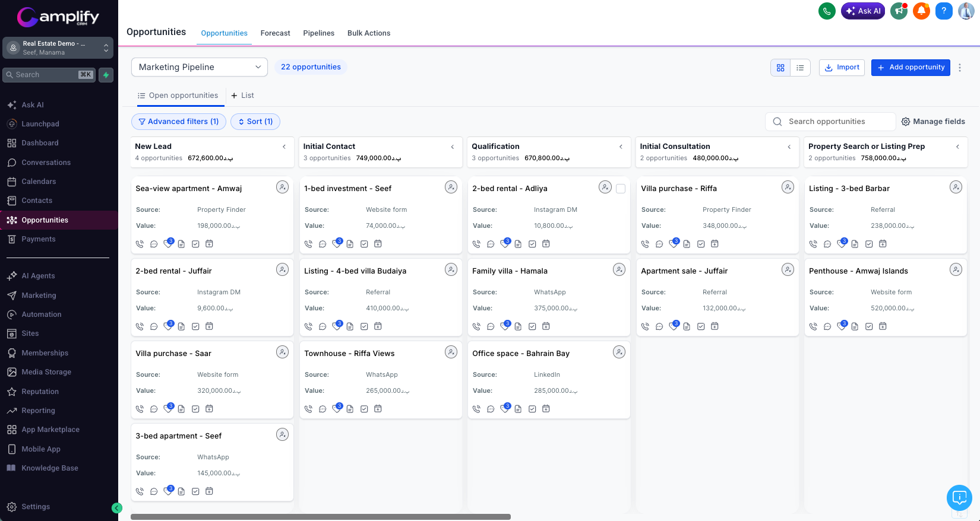The image size is (980, 521).
Task: Open the megaphone announcements icon
Action: tap(899, 11)
